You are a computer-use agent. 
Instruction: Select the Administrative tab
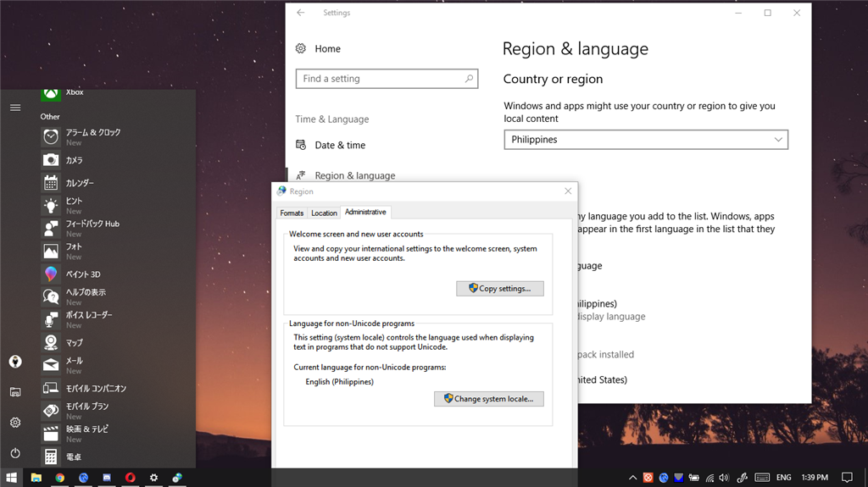click(x=365, y=212)
